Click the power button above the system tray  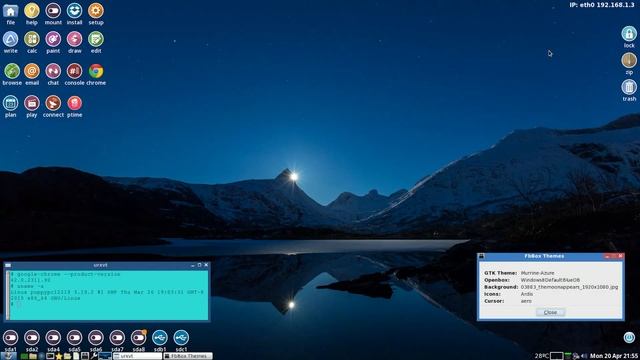[629, 338]
